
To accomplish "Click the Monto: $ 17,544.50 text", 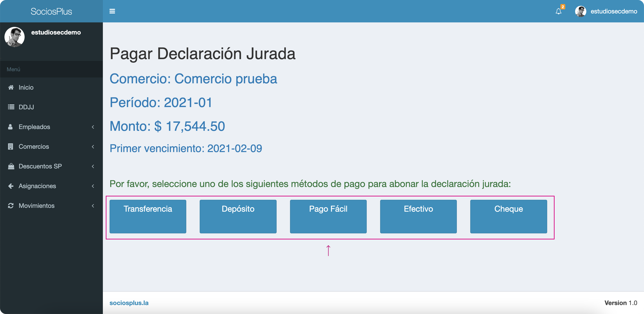I will (167, 126).
